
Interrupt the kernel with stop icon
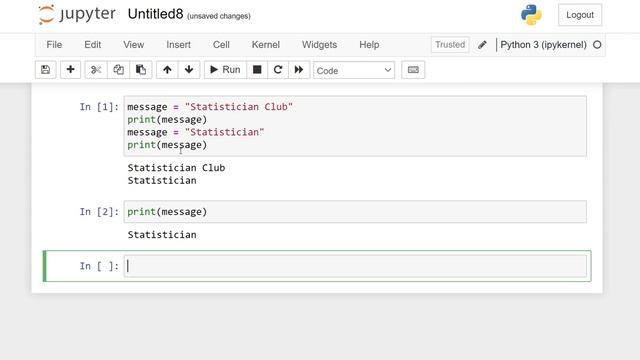(x=257, y=70)
